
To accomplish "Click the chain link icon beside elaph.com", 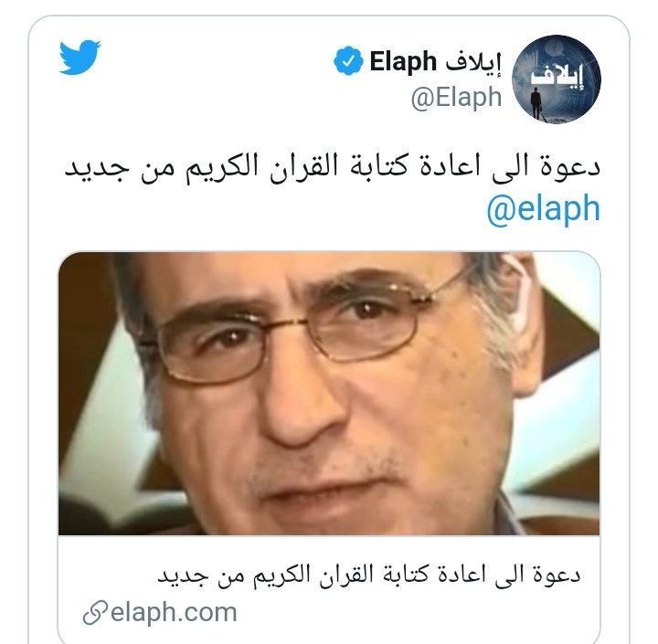I will [95, 613].
